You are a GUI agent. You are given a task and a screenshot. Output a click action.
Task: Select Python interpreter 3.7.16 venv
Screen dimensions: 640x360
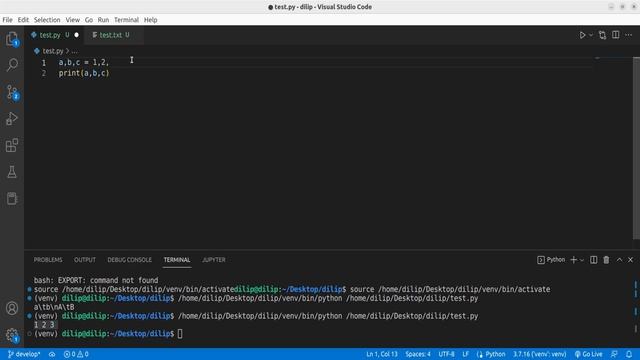point(540,354)
